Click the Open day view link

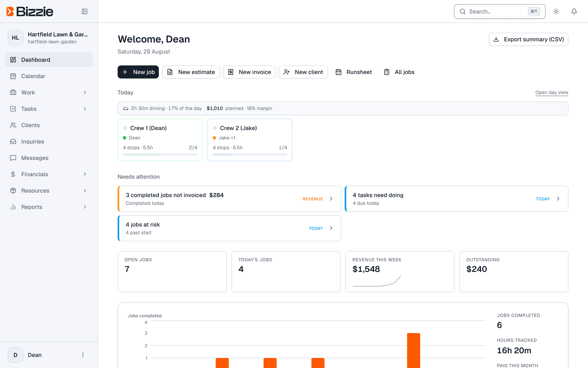point(551,92)
